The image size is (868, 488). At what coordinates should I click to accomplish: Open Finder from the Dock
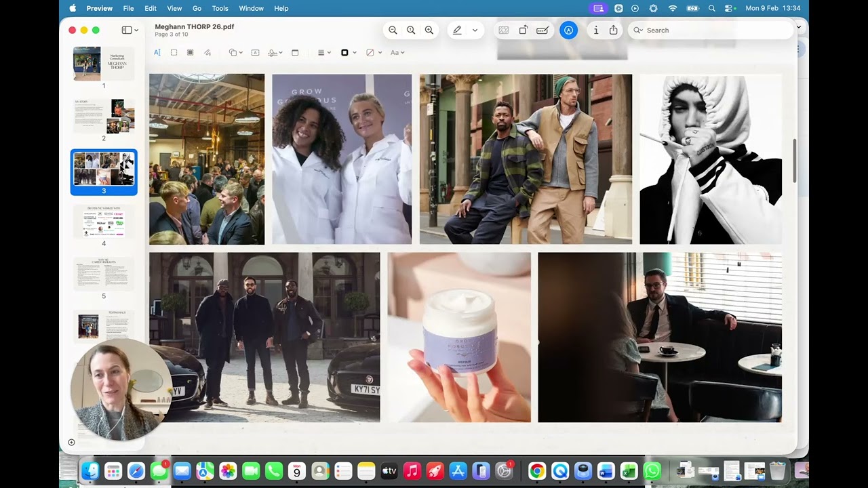point(90,470)
